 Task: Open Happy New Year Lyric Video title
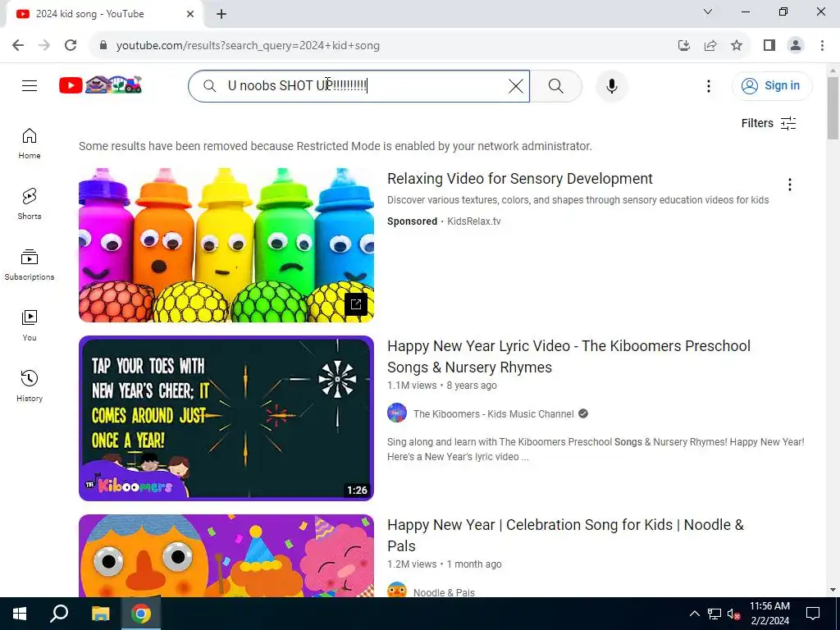(568, 356)
